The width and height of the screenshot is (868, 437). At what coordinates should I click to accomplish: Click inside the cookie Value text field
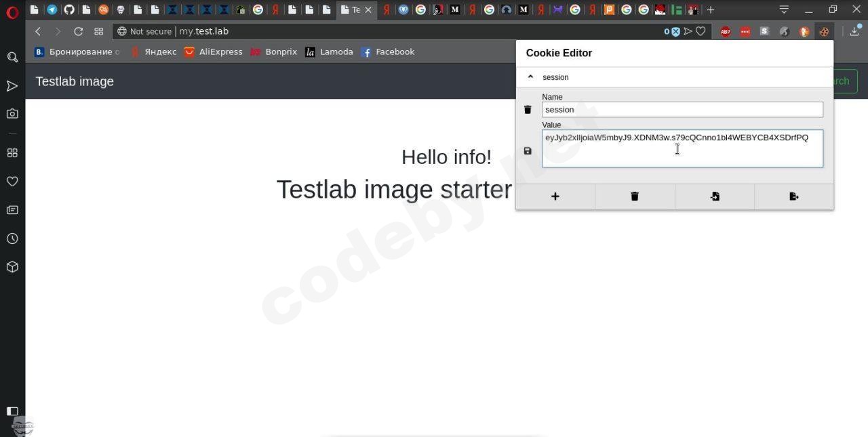[x=682, y=148]
